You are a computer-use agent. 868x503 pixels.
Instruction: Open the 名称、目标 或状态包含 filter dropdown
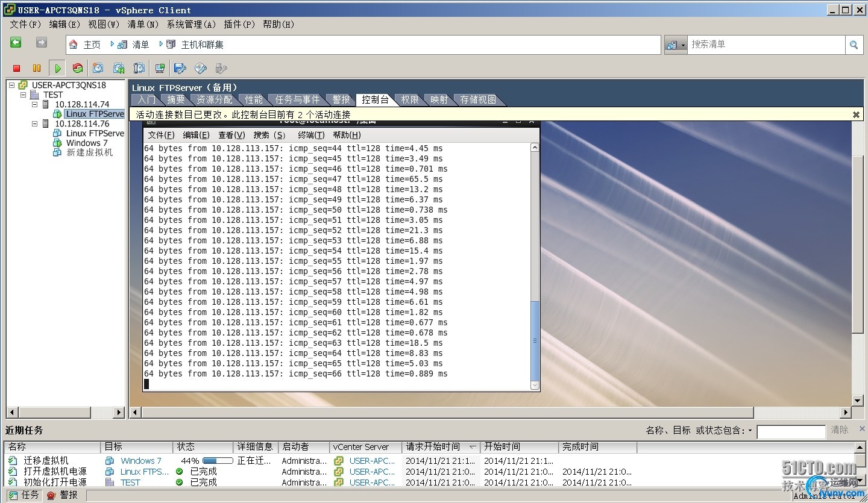[750, 431]
